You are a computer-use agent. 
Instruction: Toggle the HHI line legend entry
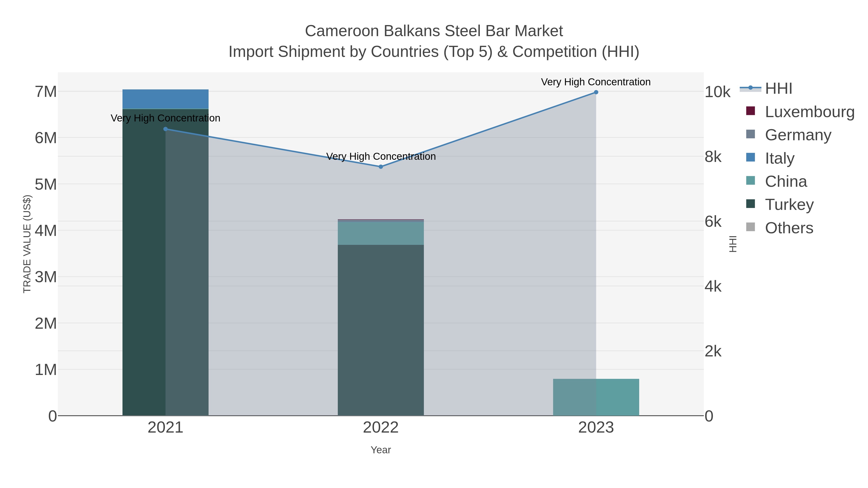tap(766, 89)
